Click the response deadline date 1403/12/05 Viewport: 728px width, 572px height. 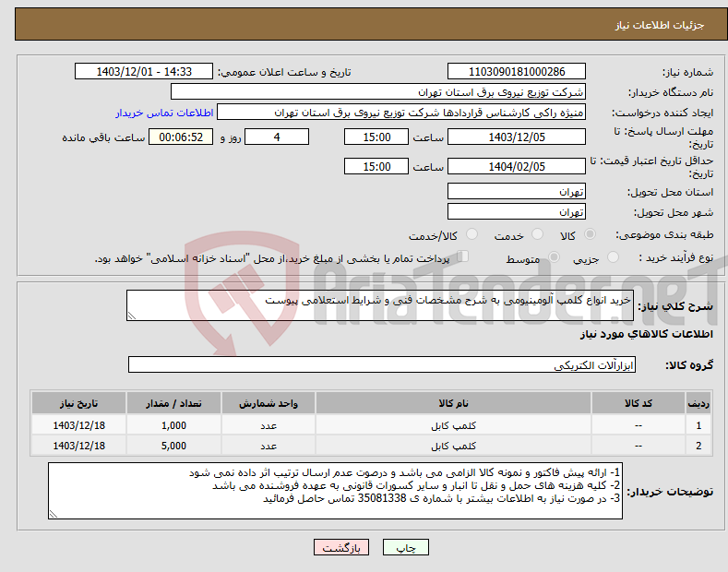(517, 137)
